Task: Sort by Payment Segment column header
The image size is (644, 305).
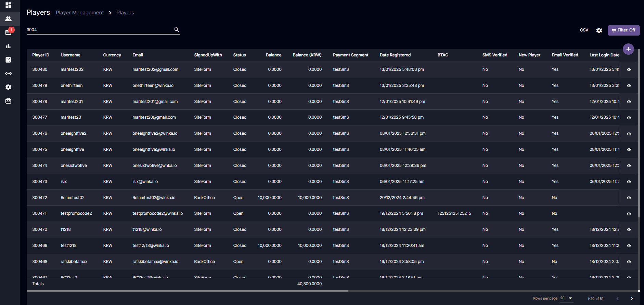Action: [350, 55]
